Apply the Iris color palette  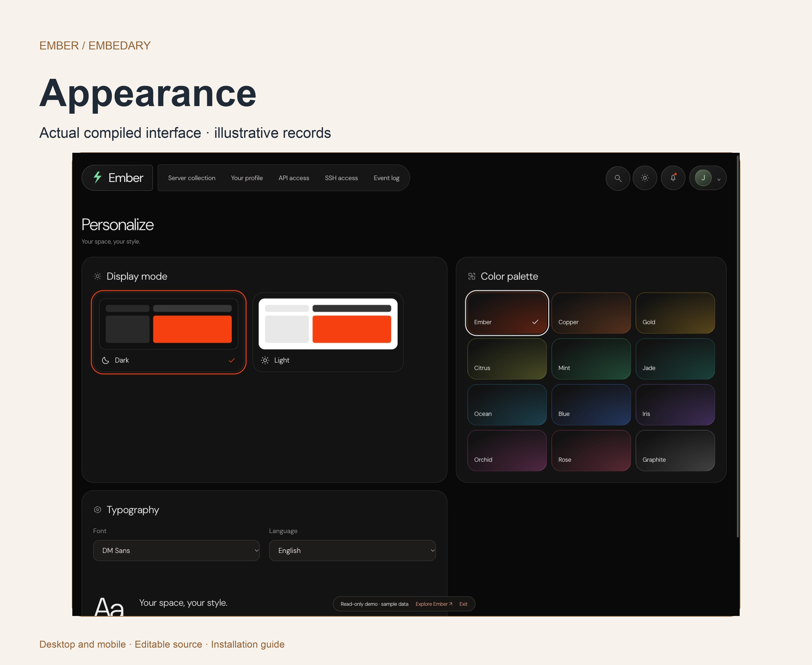click(x=675, y=405)
